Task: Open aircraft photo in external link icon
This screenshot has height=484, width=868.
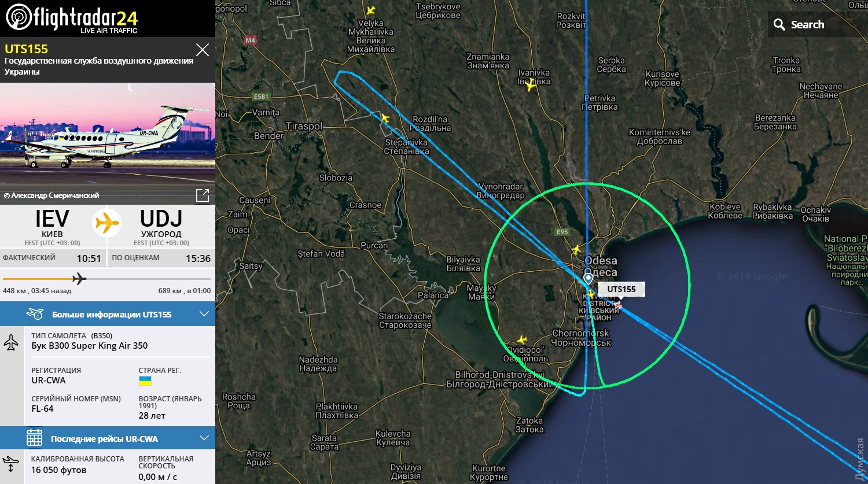Action: pos(203,195)
